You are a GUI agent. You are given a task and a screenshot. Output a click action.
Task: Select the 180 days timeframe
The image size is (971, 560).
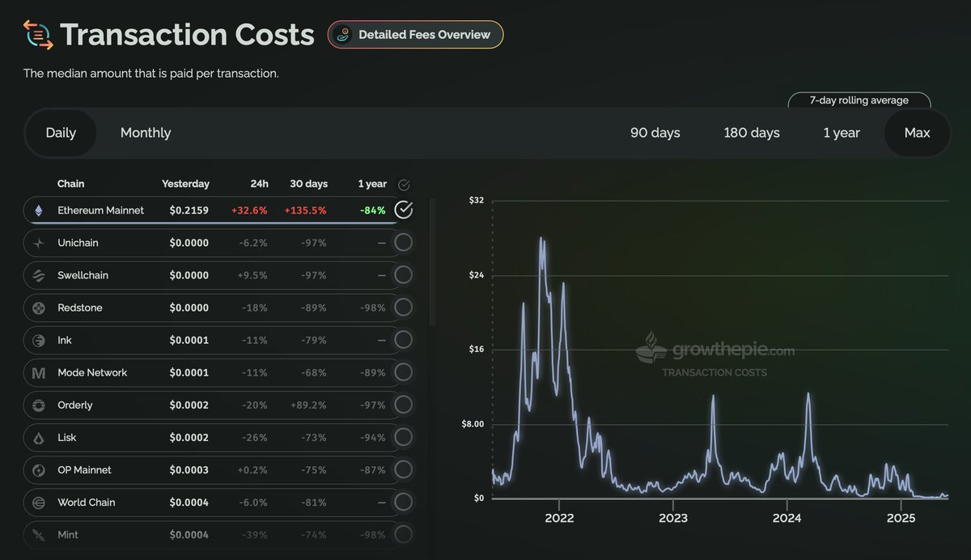(752, 133)
